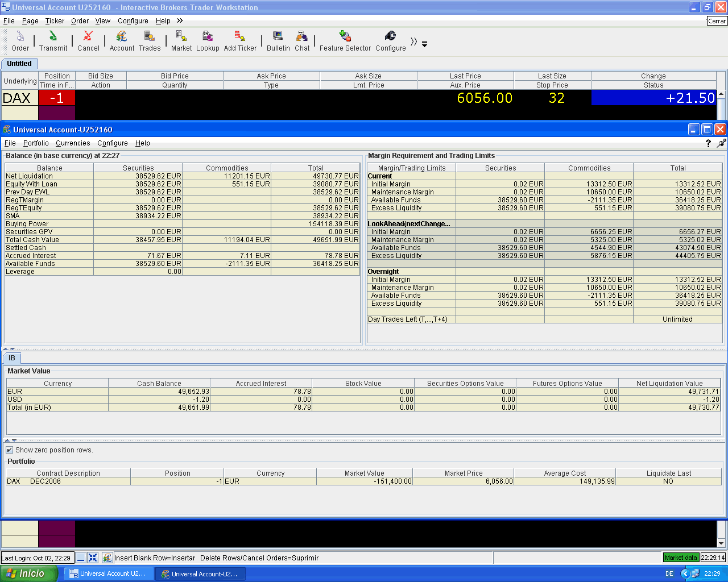Screen dimensions: 728x582
Task: Click the network tray icon in taskbar
Action: [695, 573]
